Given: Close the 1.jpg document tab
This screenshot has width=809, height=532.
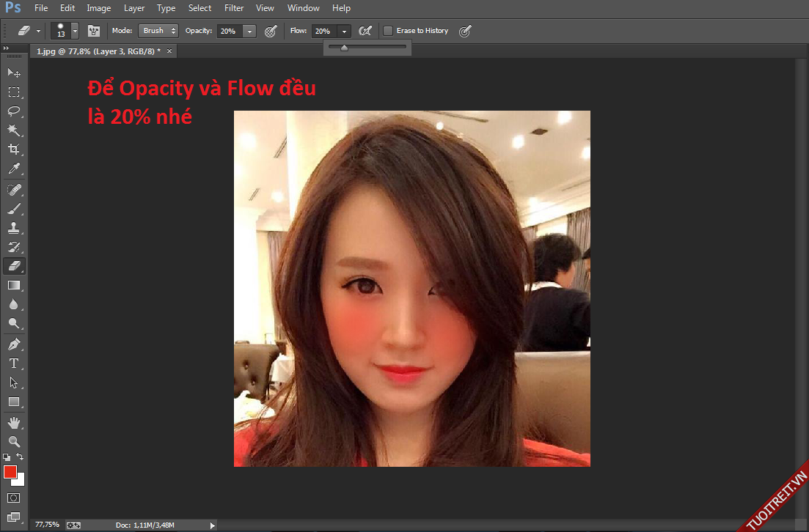Looking at the screenshot, I should pos(169,51).
